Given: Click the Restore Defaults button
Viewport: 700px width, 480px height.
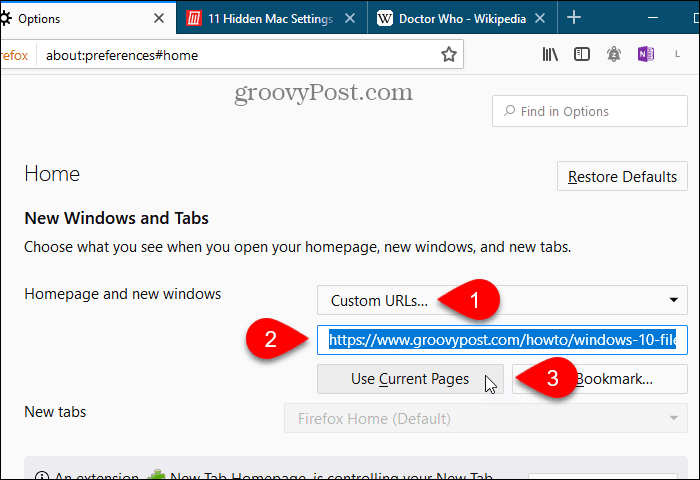Looking at the screenshot, I should [x=622, y=176].
